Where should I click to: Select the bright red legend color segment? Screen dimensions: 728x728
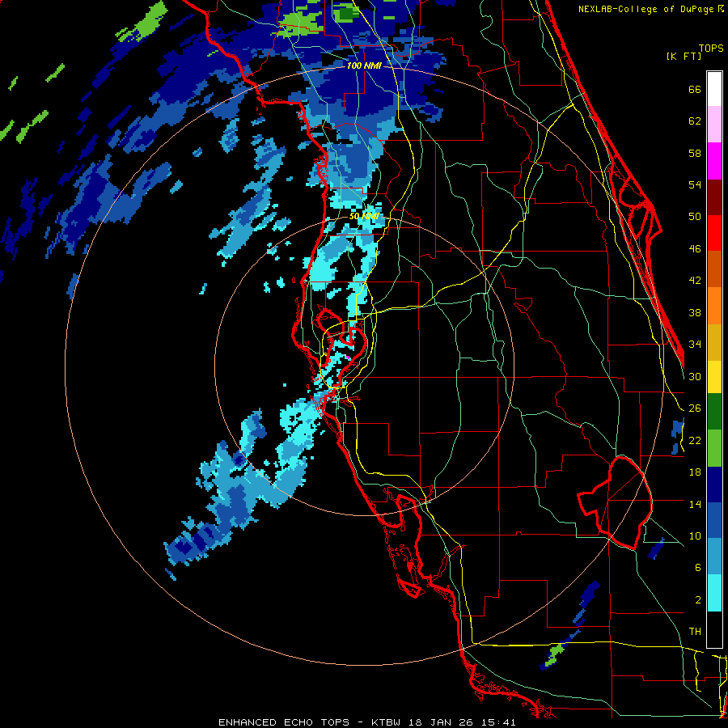[x=714, y=233]
